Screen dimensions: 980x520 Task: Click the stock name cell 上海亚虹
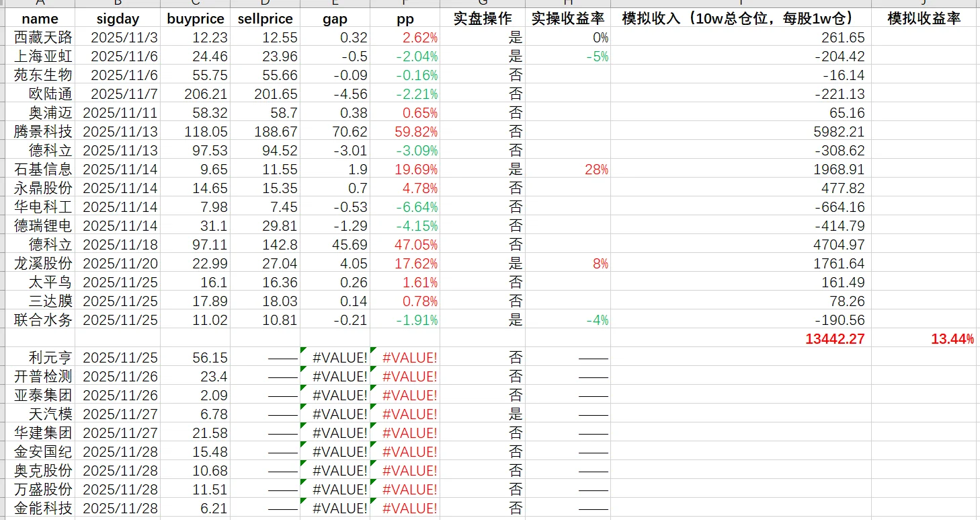click(40, 56)
